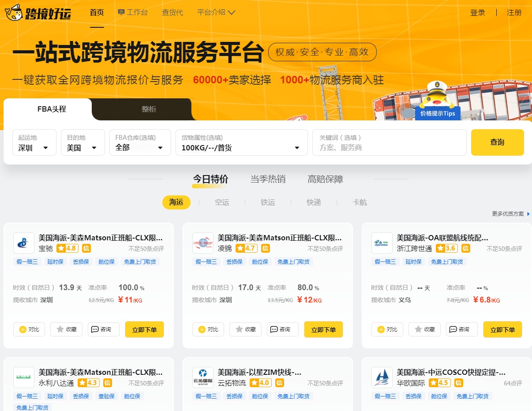
Task: Focus the 关键词 search input field
Action: pyautogui.click(x=389, y=142)
